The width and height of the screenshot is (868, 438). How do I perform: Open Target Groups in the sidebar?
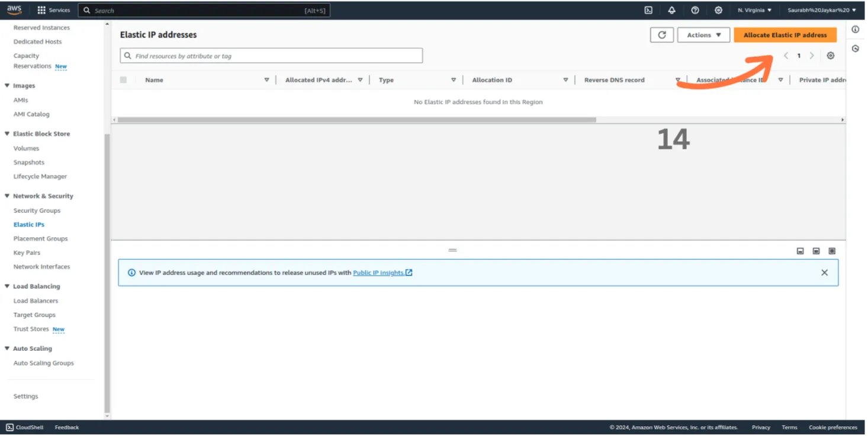click(x=34, y=315)
